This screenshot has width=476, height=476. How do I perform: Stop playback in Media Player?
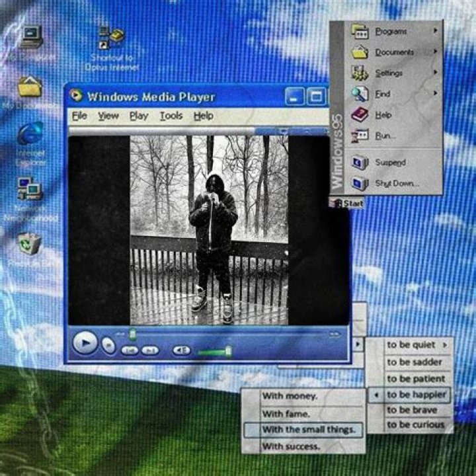point(108,346)
